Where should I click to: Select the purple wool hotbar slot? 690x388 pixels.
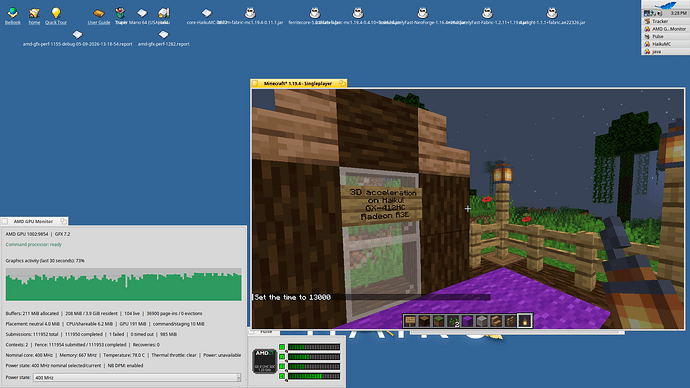pyautogui.click(x=467, y=321)
